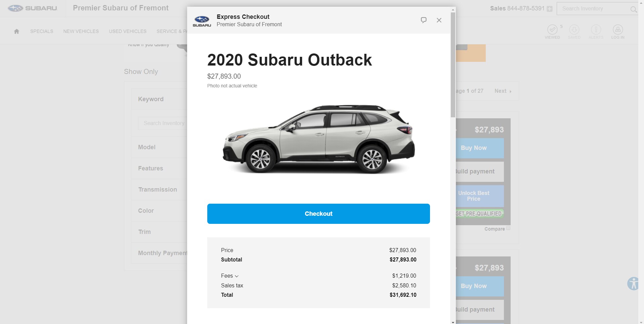Click the search magnifier icon in the header

click(x=633, y=9)
